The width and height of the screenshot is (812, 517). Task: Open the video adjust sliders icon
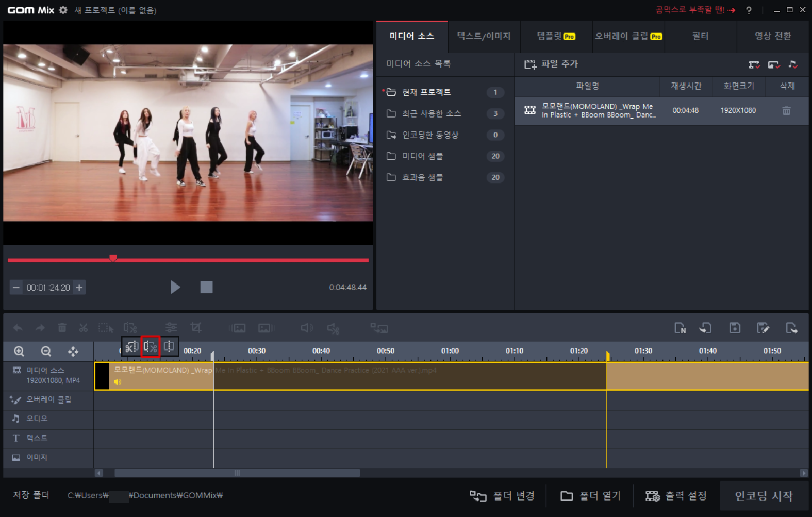tap(171, 328)
